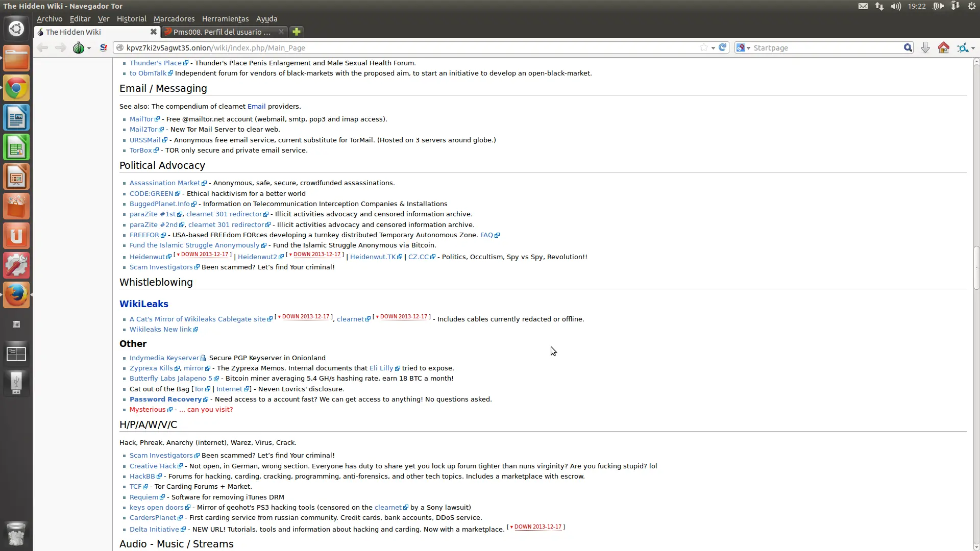Image resolution: width=980 pixels, height=551 pixels.
Task: Launch Google Chrome from the launcher
Action: [16, 88]
